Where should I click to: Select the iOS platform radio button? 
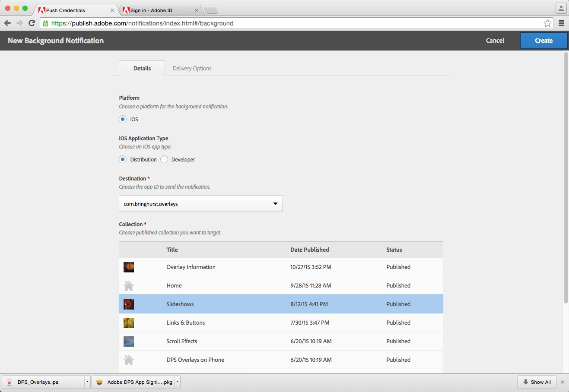[x=123, y=119]
